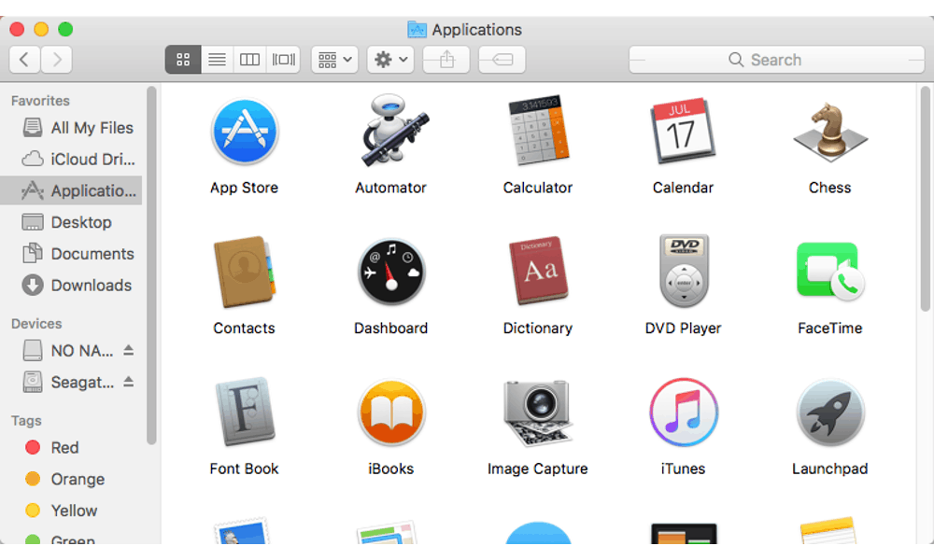
Task: Select the Orange tag
Action: [72, 479]
